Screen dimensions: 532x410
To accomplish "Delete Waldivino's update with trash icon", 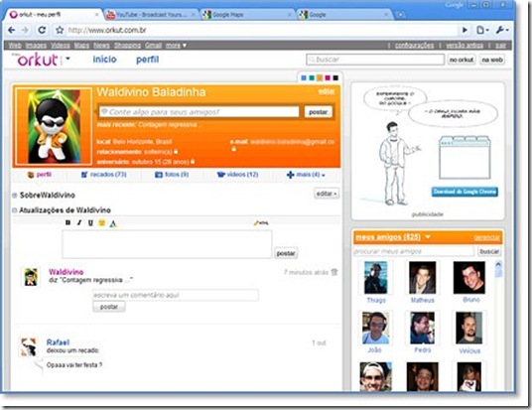I will point(334,272).
